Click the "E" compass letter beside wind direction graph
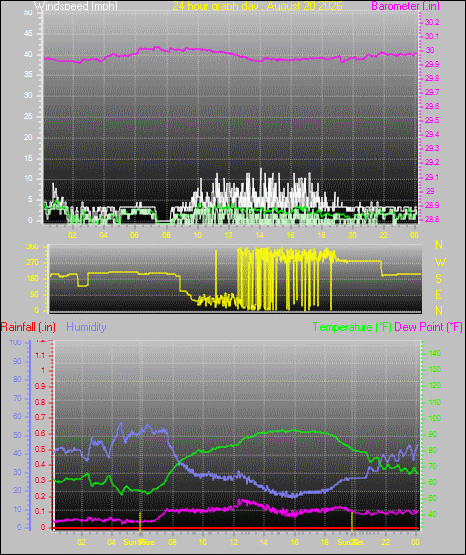Image resolution: width=466 pixels, height=555 pixels. pos(438,295)
